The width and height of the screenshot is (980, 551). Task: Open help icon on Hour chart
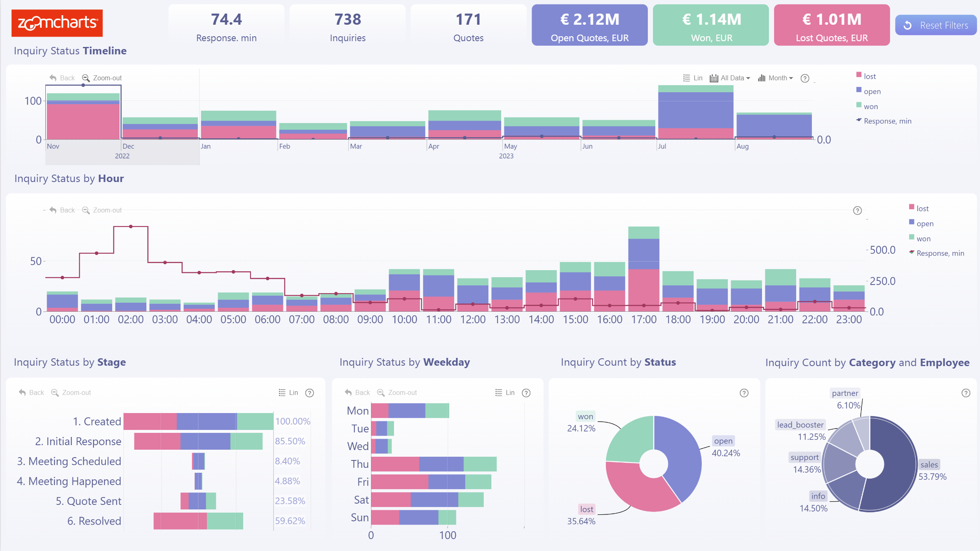(x=857, y=210)
